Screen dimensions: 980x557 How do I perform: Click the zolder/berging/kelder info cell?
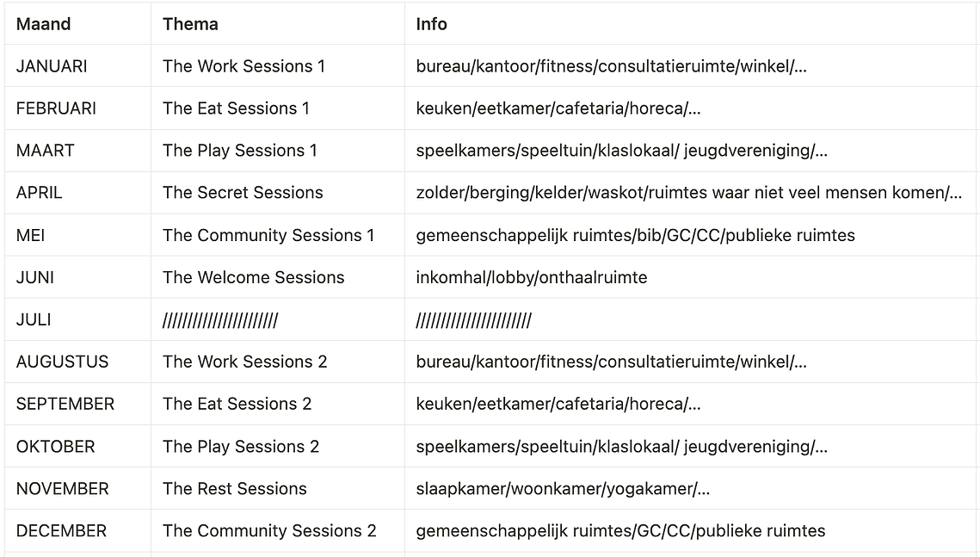pos(692,193)
